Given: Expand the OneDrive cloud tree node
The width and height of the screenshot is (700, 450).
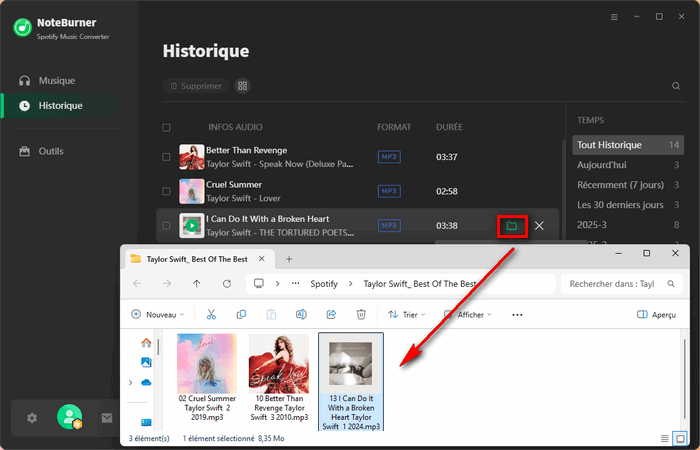Looking at the screenshot, I should pyautogui.click(x=130, y=383).
